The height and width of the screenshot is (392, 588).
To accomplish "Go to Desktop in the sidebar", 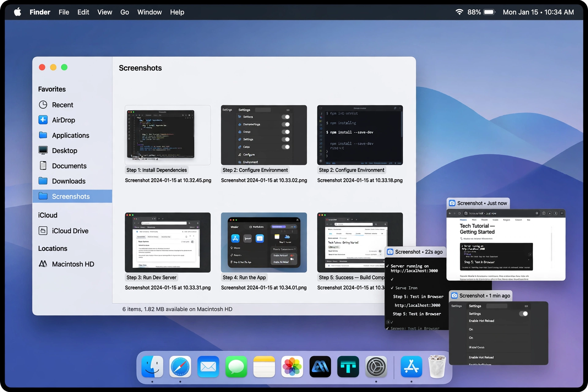I will pos(72,151).
